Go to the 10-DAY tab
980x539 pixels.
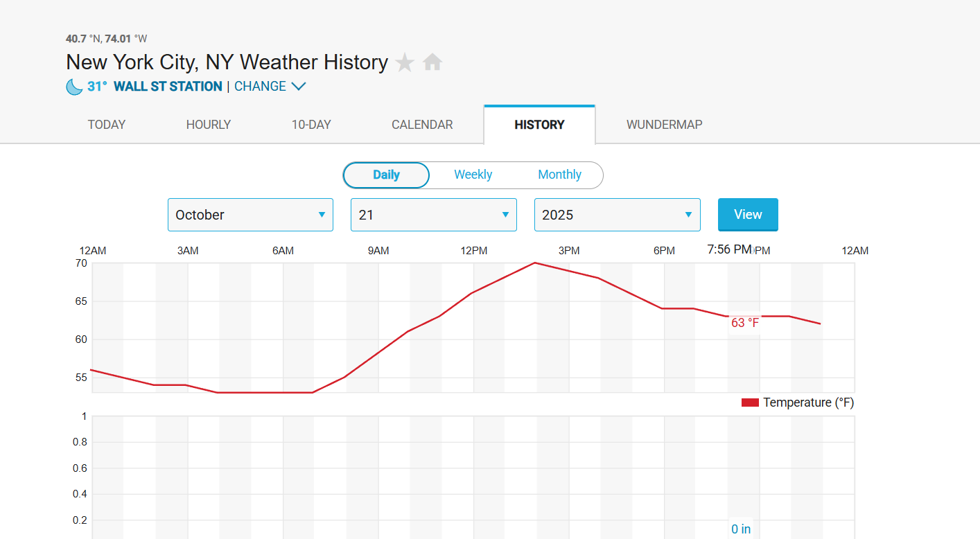311,125
